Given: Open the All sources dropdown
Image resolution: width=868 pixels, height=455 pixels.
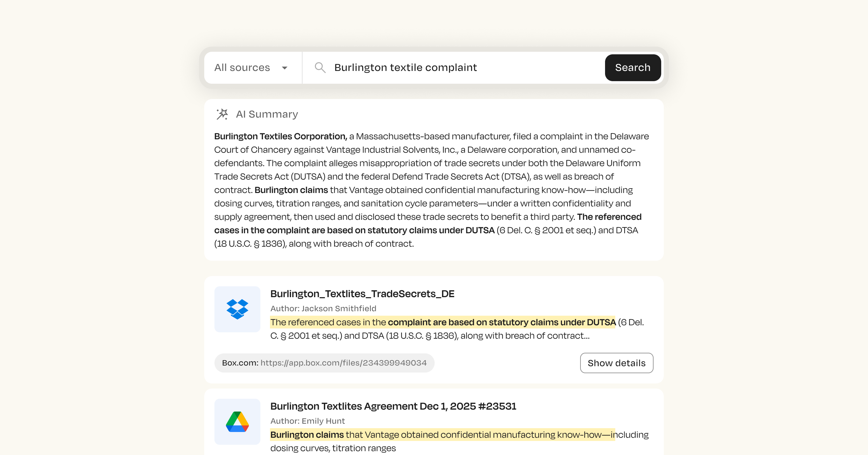Looking at the screenshot, I should [242, 67].
